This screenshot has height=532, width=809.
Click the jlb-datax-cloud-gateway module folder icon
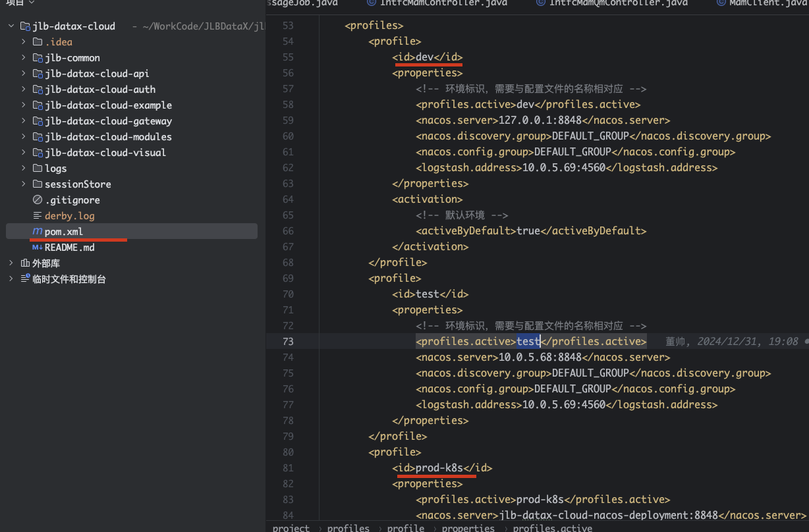[38, 121]
